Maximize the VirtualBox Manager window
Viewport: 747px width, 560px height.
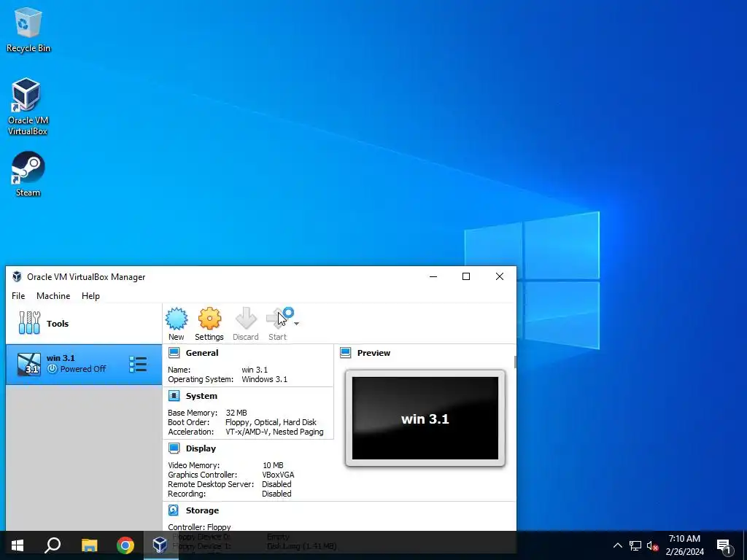(466, 276)
